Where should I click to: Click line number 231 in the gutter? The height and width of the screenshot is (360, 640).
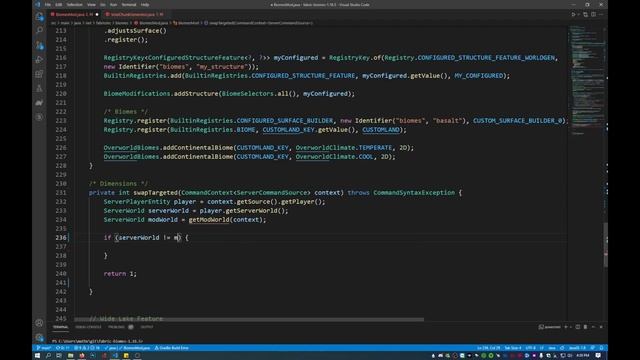tap(61, 193)
